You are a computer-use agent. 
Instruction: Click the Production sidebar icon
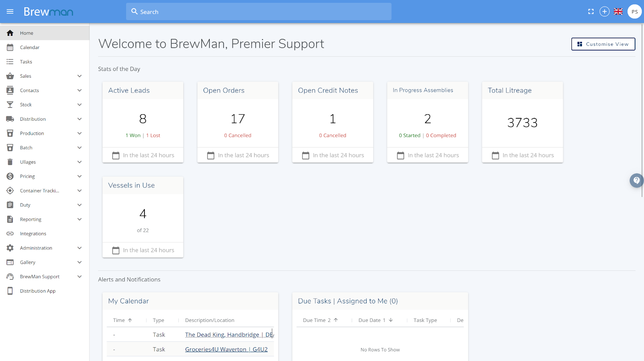[x=10, y=133]
